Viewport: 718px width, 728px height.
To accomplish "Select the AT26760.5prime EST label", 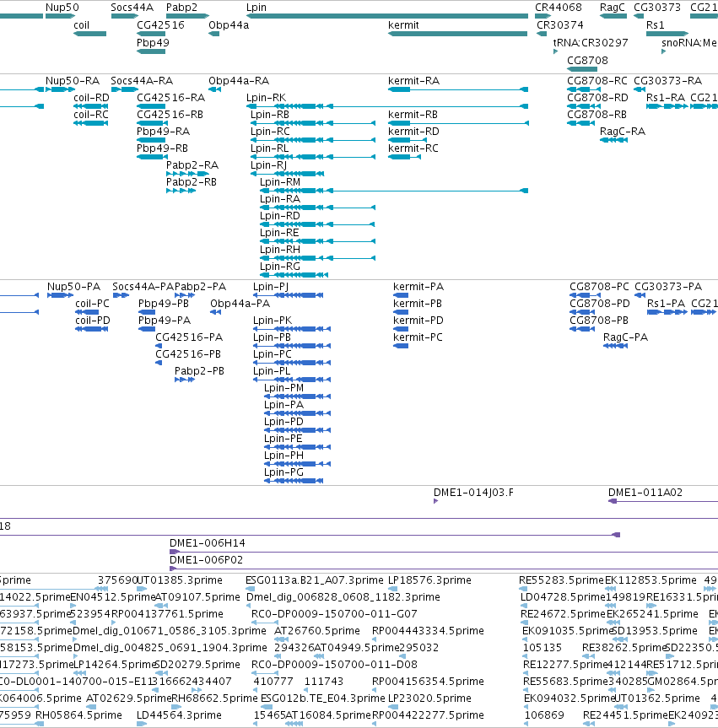I will coord(317,630).
